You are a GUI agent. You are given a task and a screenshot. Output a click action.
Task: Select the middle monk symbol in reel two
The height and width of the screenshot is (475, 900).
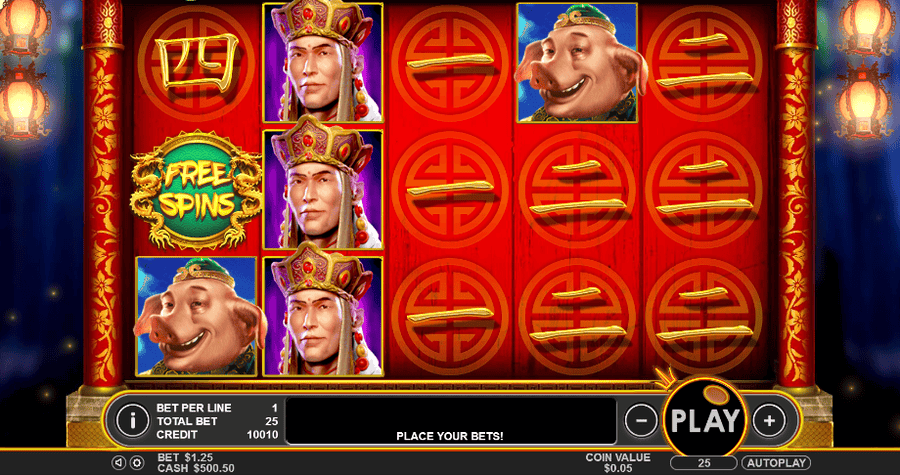(323, 189)
